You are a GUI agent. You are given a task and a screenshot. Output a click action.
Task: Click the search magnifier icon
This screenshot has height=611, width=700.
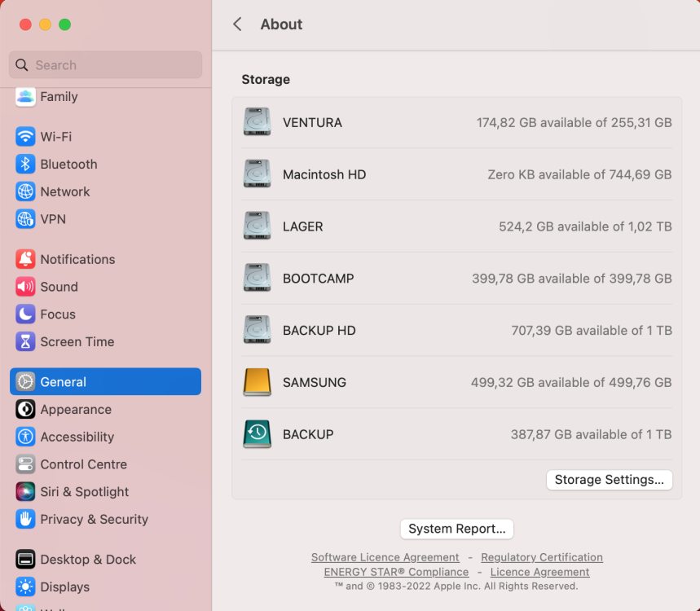[22, 65]
